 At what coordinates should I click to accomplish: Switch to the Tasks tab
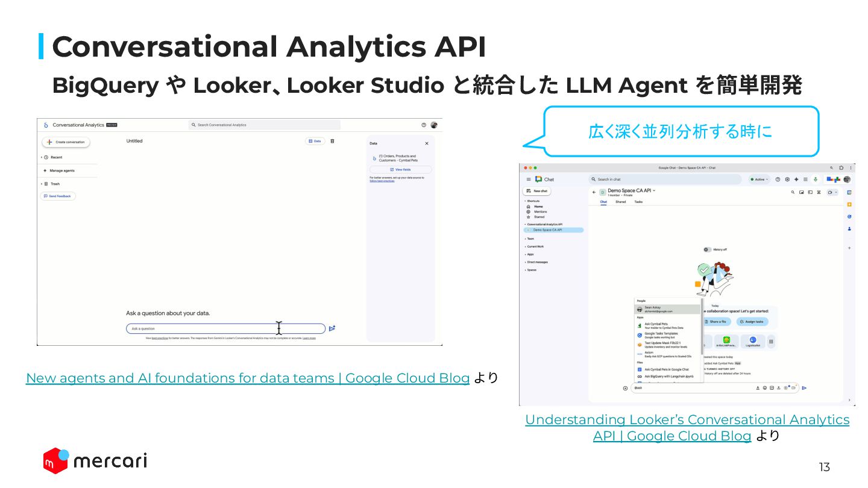pos(638,202)
